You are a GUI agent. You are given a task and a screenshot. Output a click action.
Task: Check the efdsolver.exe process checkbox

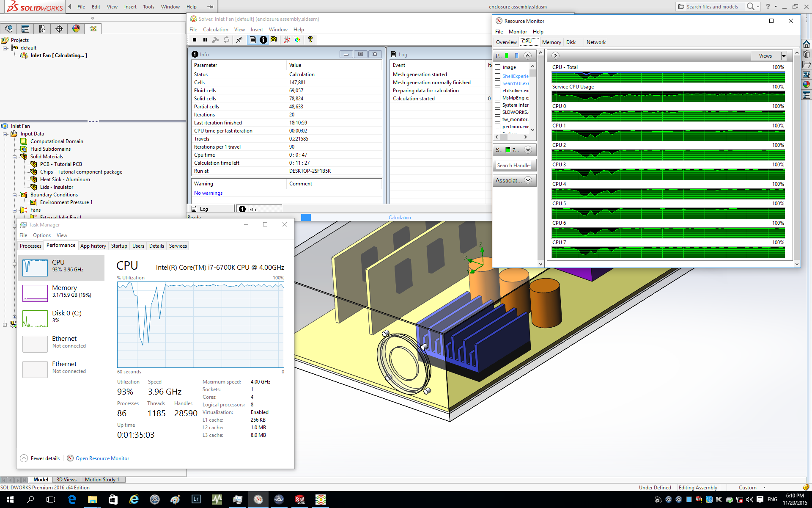498,91
